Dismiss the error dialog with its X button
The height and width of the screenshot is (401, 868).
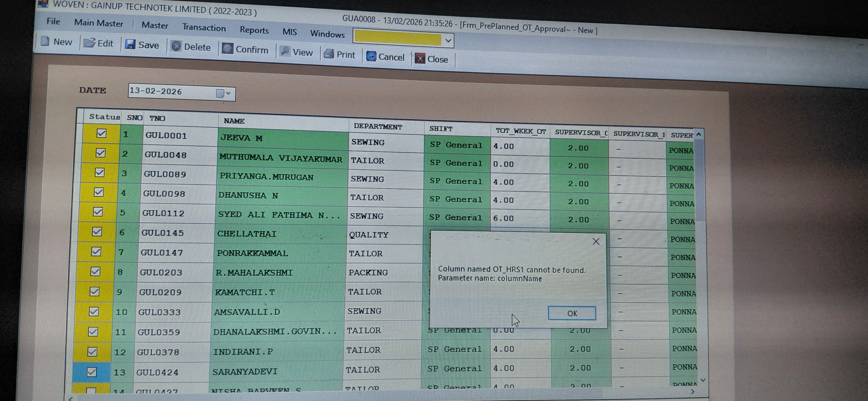596,241
